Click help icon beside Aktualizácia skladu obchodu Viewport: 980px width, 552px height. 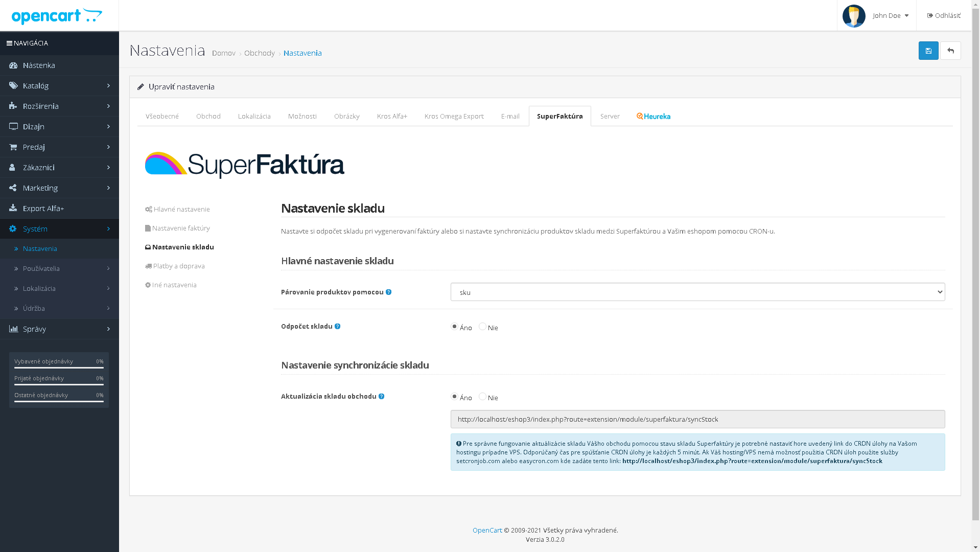(381, 397)
